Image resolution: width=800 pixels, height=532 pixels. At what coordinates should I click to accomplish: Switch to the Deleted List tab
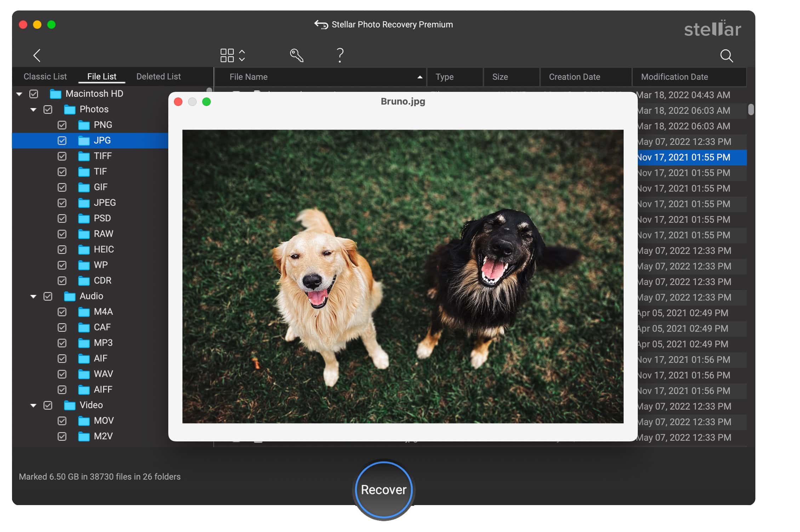coord(158,77)
